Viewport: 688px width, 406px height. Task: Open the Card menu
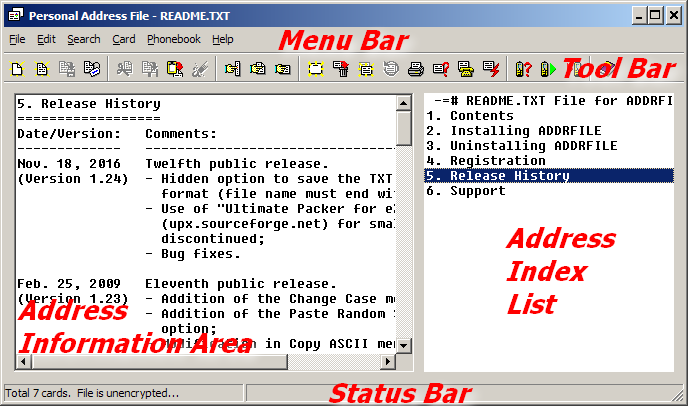pos(123,40)
